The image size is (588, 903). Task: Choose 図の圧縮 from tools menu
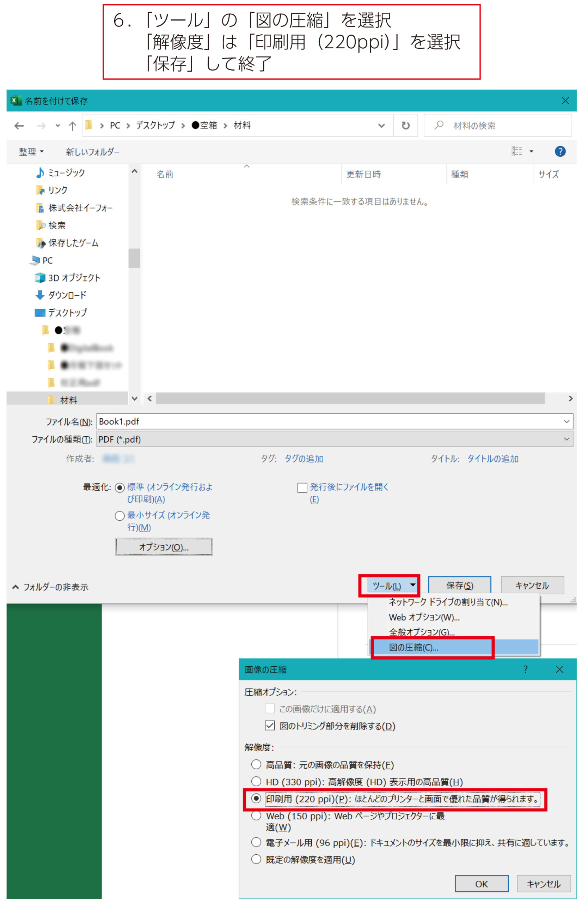tap(414, 647)
